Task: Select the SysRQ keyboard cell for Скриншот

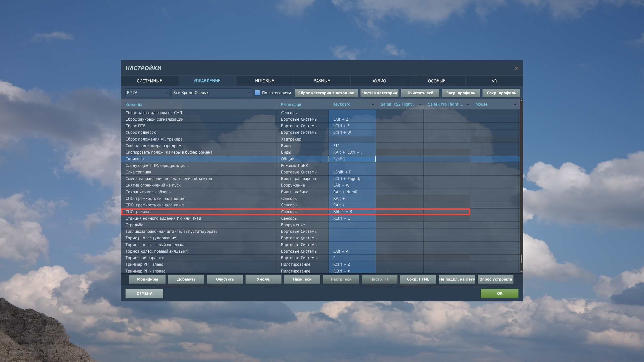Action: tap(352, 159)
